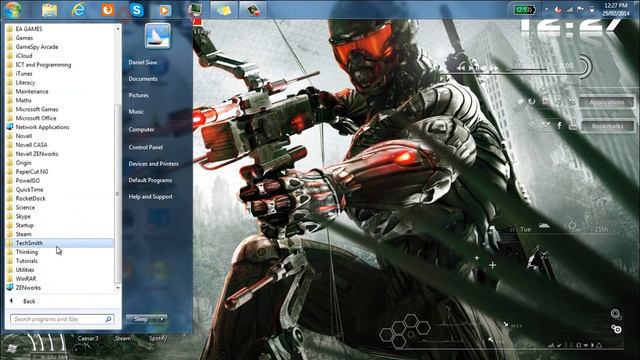The height and width of the screenshot is (360, 640).
Task: Launch Windows Media Player from taskbar
Action: 165,10
